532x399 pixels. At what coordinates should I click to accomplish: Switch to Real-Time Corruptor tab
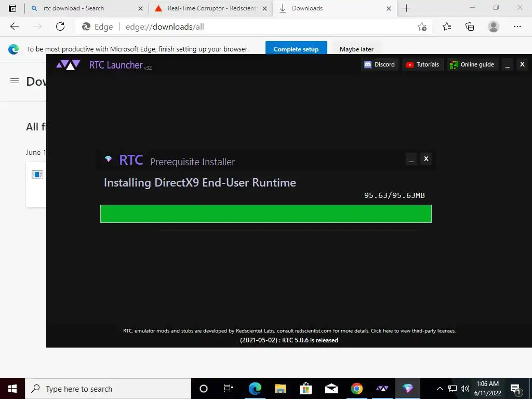(x=210, y=8)
